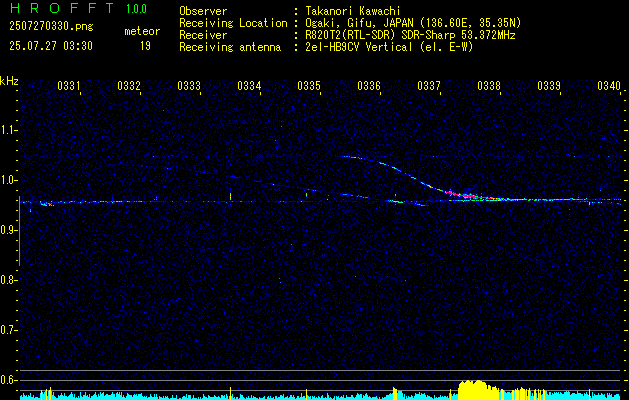Image resolution: width=629 pixels, height=400 pixels.
Task: Click the meteor count 19
Action: click(145, 46)
